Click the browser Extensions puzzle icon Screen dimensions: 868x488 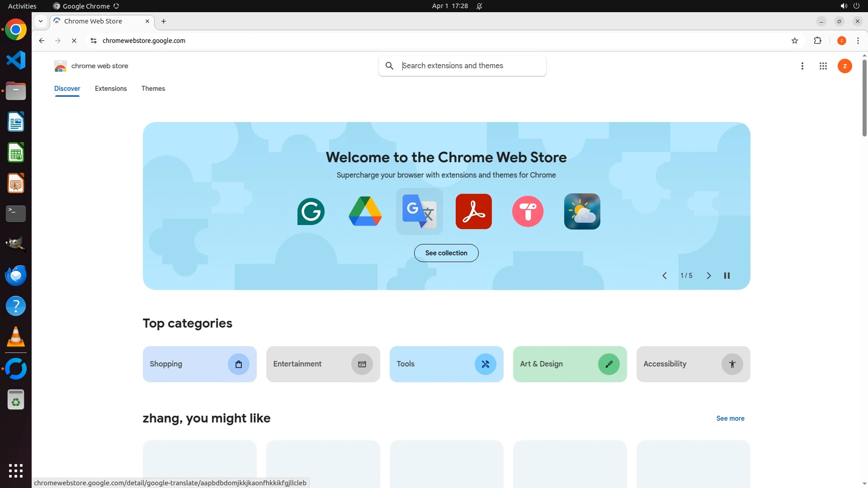pos(817,41)
